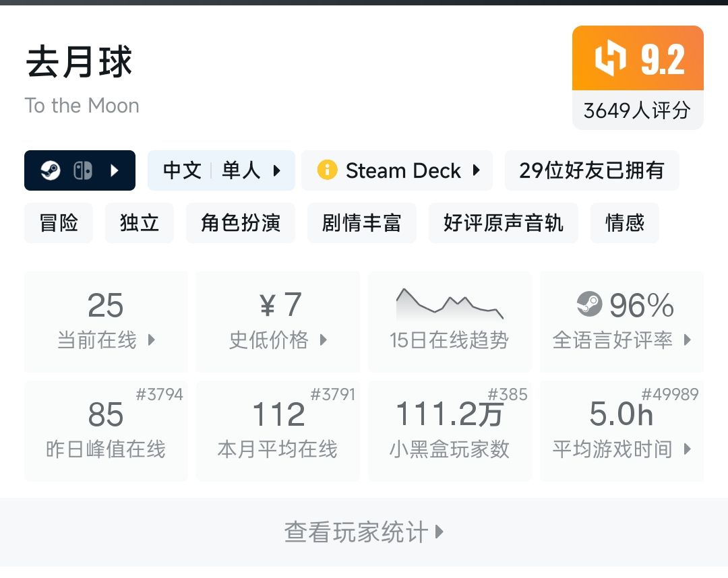Image resolution: width=728 pixels, height=578 pixels.
Task: Click the Heybox logo in score badge
Action: pyautogui.click(x=610, y=59)
